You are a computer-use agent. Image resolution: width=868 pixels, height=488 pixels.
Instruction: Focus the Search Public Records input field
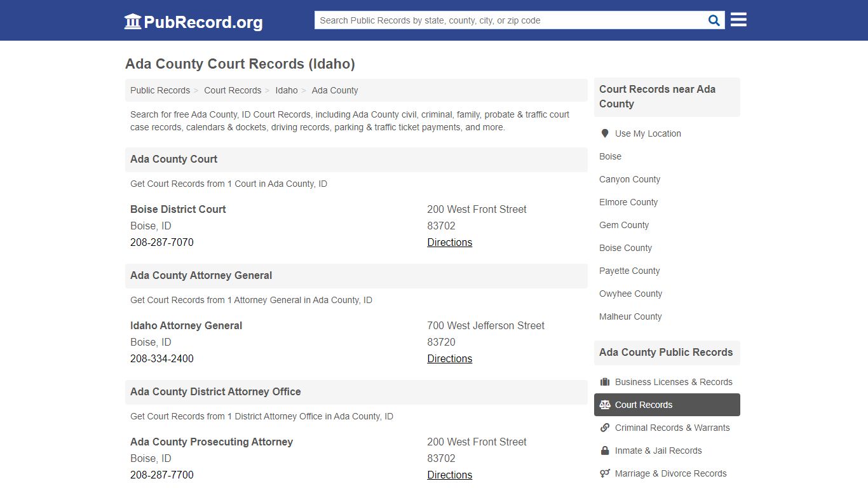point(510,20)
